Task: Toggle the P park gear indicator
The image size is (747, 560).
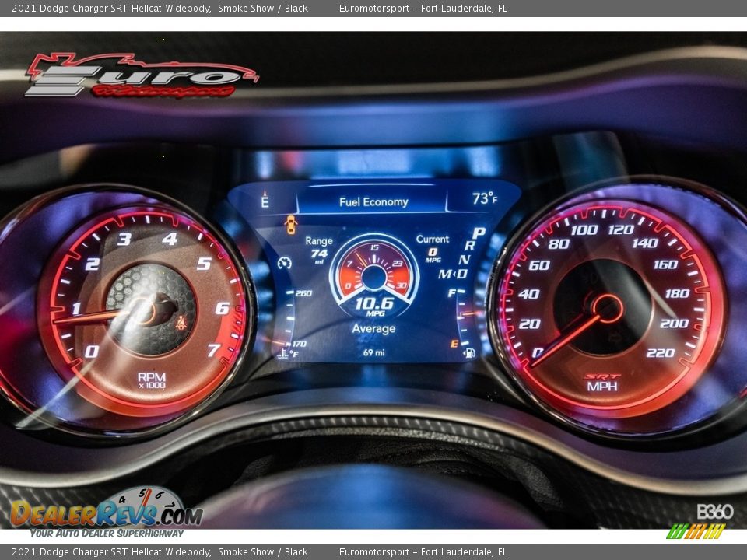Action: pyautogui.click(x=477, y=232)
